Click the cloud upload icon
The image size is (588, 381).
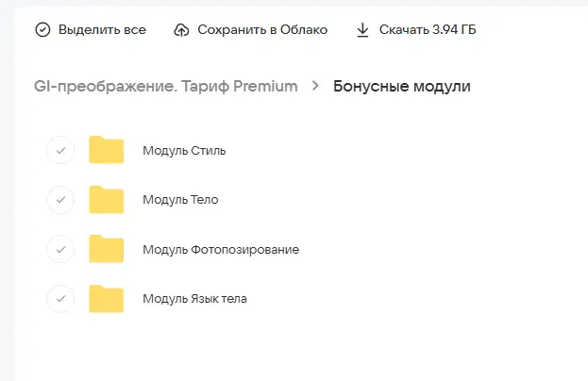point(182,30)
